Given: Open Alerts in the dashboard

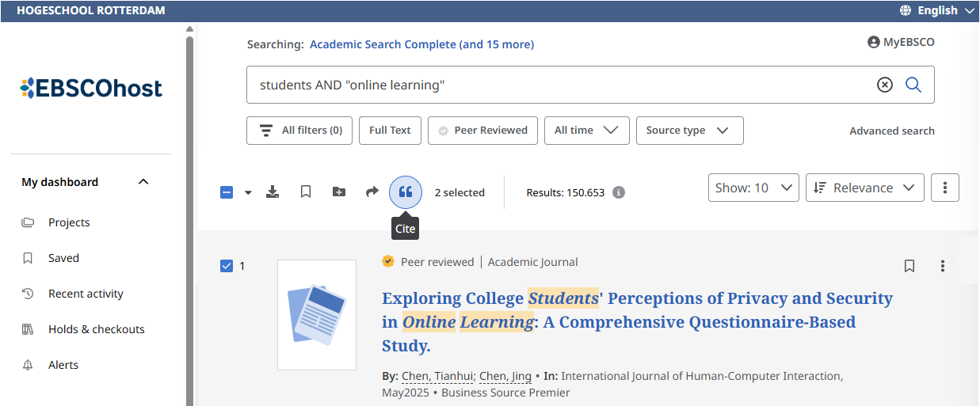Looking at the screenshot, I should [x=63, y=365].
